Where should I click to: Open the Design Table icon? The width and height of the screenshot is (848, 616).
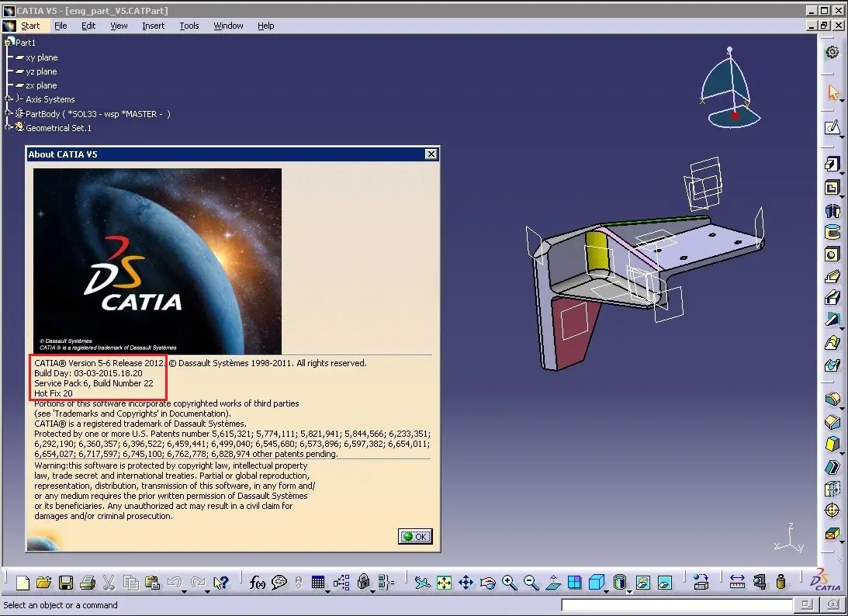[318, 583]
